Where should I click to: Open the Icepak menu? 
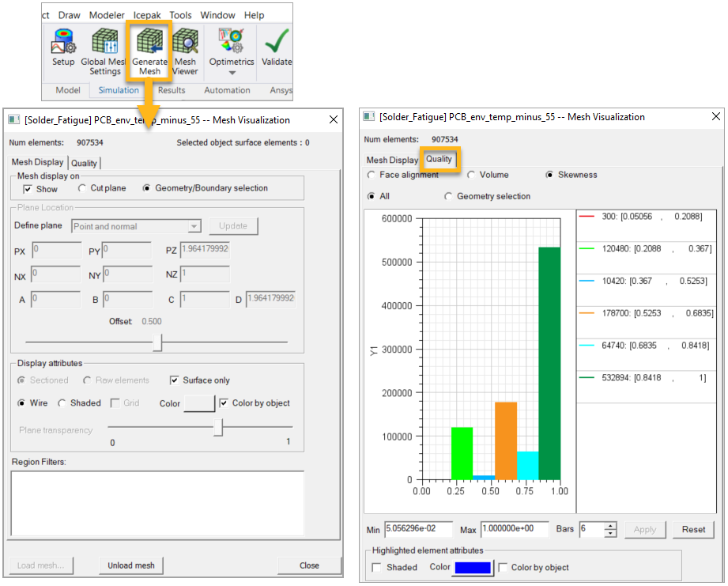pyautogui.click(x=147, y=15)
